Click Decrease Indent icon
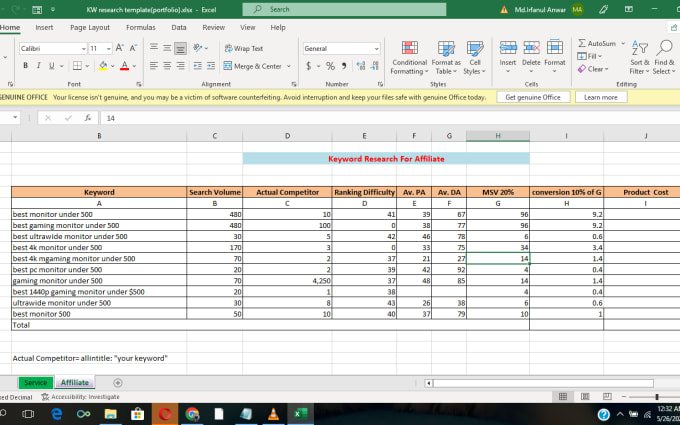680x425 pixels. pos(197,65)
